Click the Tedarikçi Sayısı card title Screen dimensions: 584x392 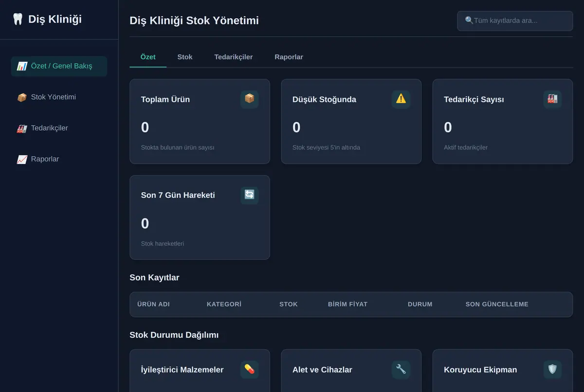click(x=474, y=99)
